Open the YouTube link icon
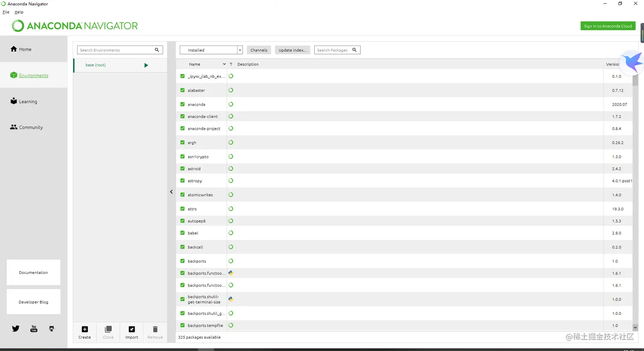Image resolution: width=644 pixels, height=351 pixels. coord(34,328)
